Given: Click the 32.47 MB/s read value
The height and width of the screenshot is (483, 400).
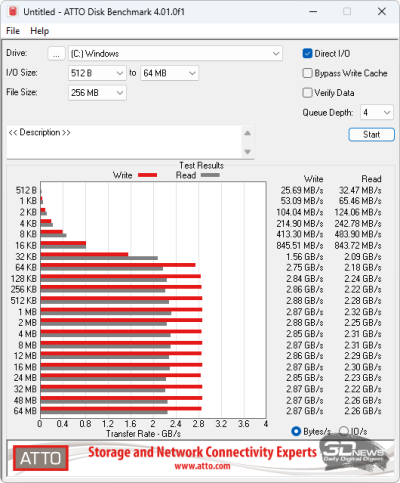Looking at the screenshot, I should [360, 190].
